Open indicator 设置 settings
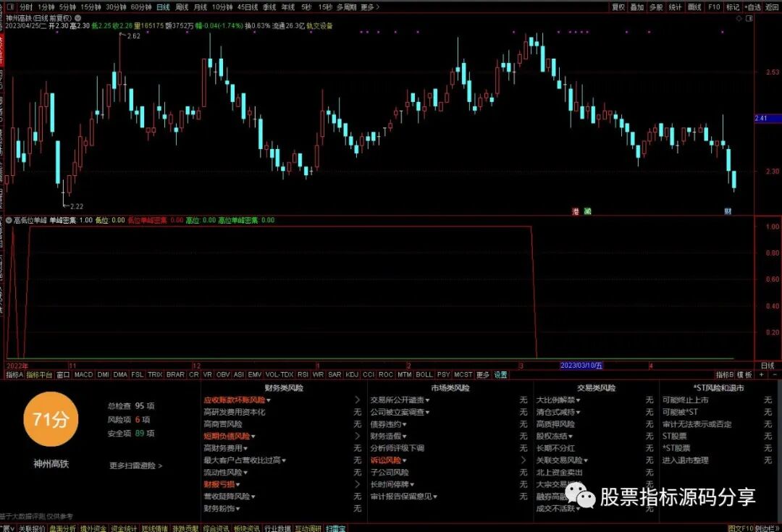 [x=501, y=374]
